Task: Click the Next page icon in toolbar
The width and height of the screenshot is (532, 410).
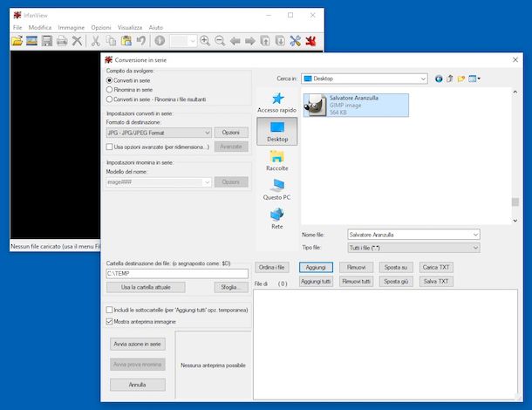Action: click(x=280, y=41)
